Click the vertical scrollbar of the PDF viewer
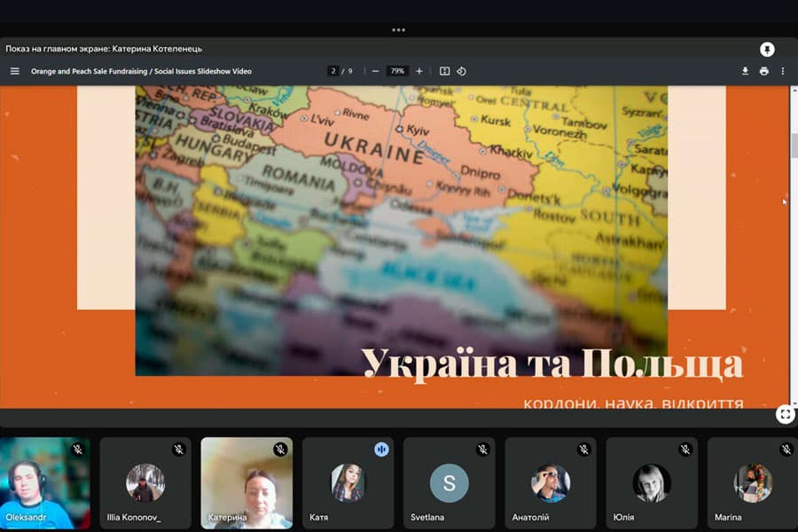Screen dimensions: 798x532 tap(794, 246)
